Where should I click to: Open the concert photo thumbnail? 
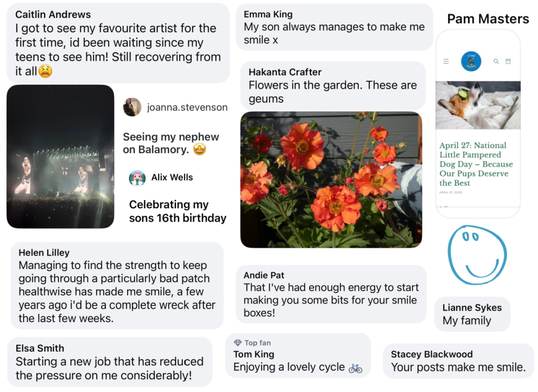point(60,156)
